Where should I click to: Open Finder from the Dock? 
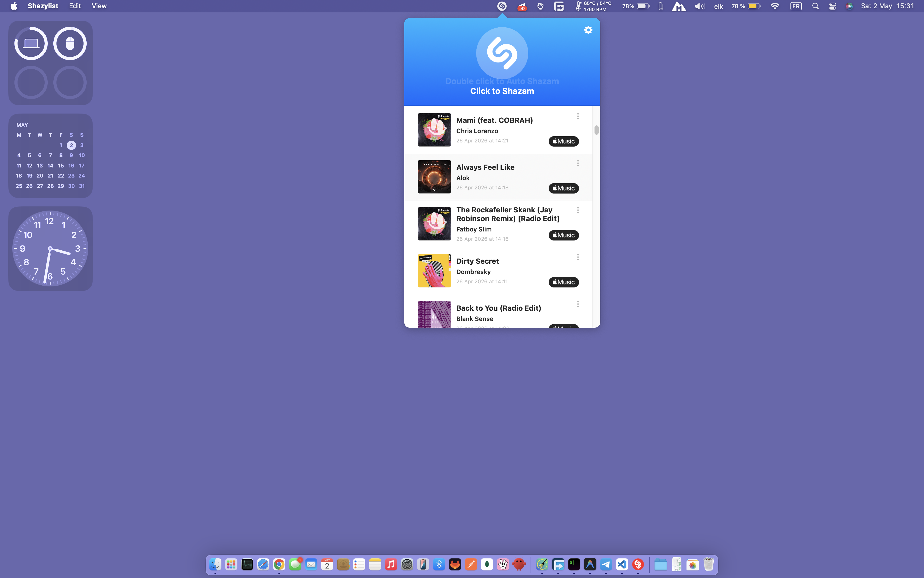tap(215, 564)
